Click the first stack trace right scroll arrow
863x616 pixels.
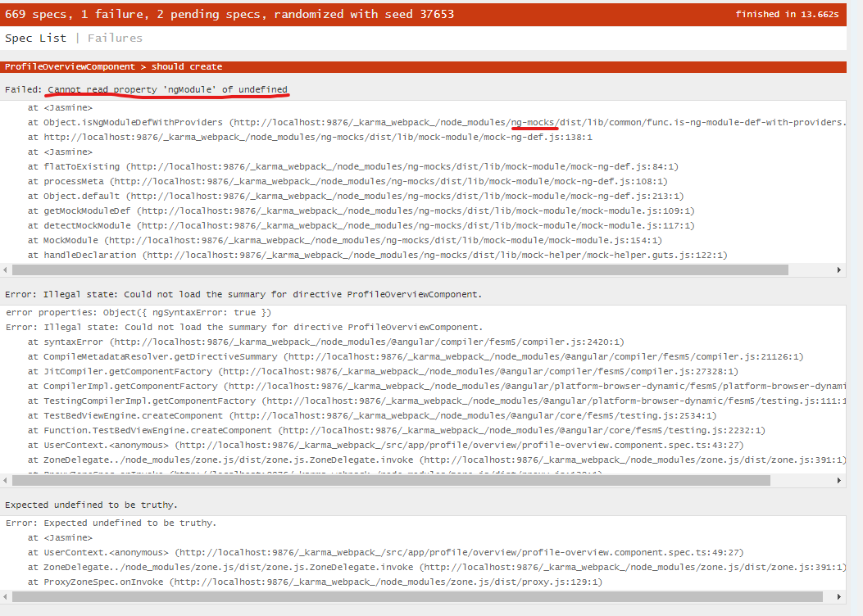pyautogui.click(x=838, y=270)
